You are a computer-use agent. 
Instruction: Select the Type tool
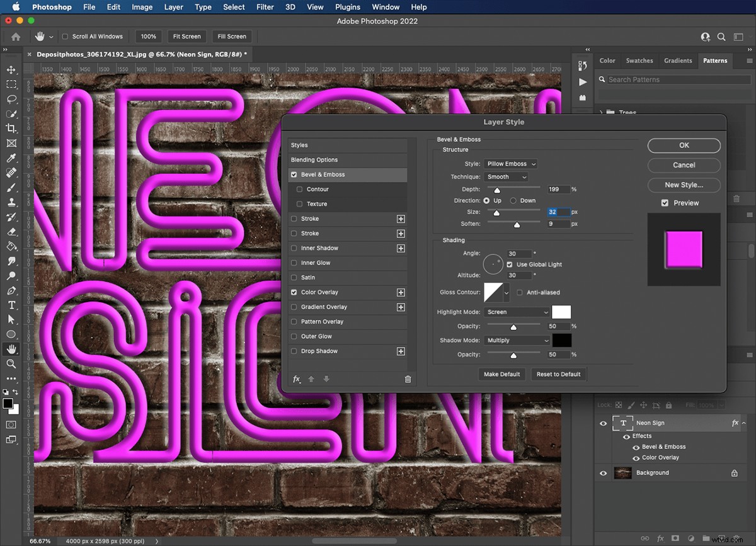coord(9,305)
